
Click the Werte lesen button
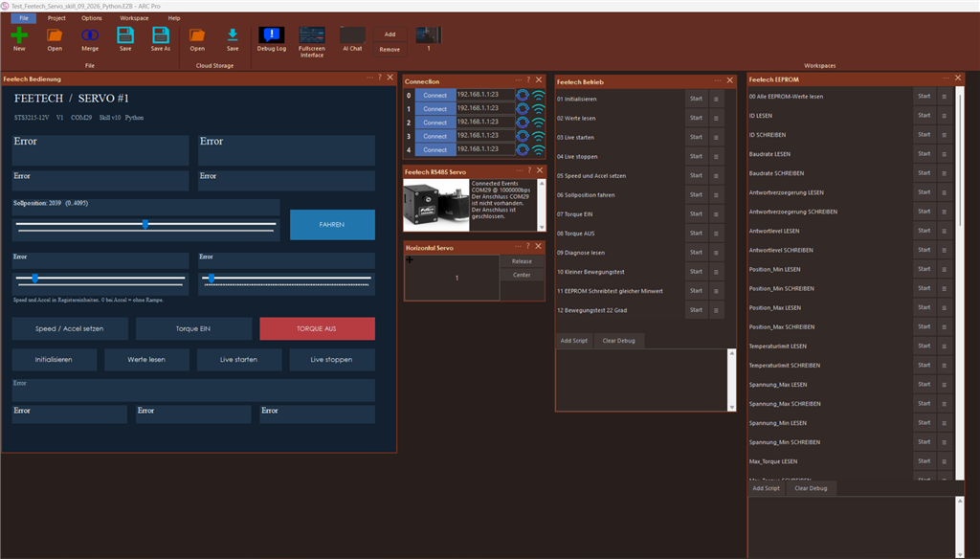pos(146,360)
